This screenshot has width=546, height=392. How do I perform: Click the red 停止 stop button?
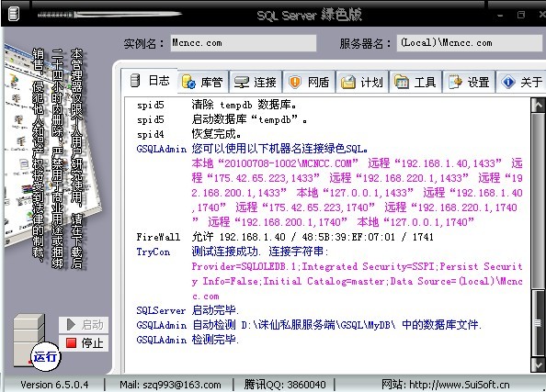(84, 343)
